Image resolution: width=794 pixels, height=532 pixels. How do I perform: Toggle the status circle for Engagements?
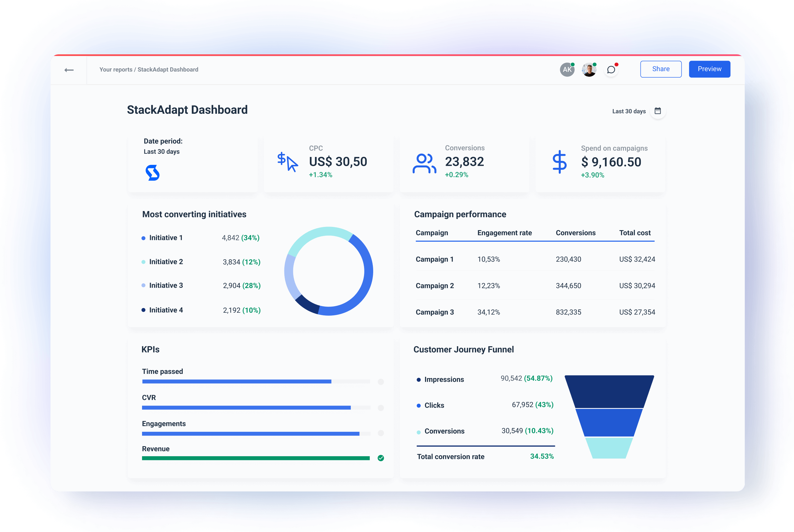pyautogui.click(x=381, y=433)
